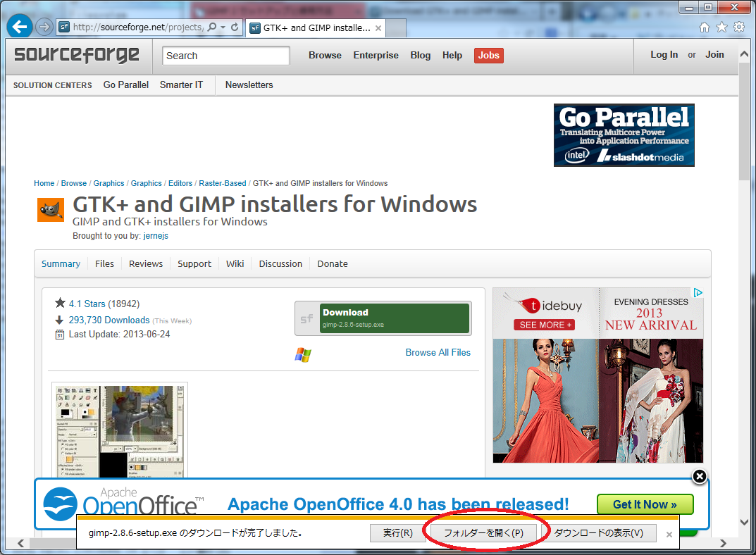This screenshot has width=756, height=555.
Task: Click the Get It Now button
Action: (645, 504)
